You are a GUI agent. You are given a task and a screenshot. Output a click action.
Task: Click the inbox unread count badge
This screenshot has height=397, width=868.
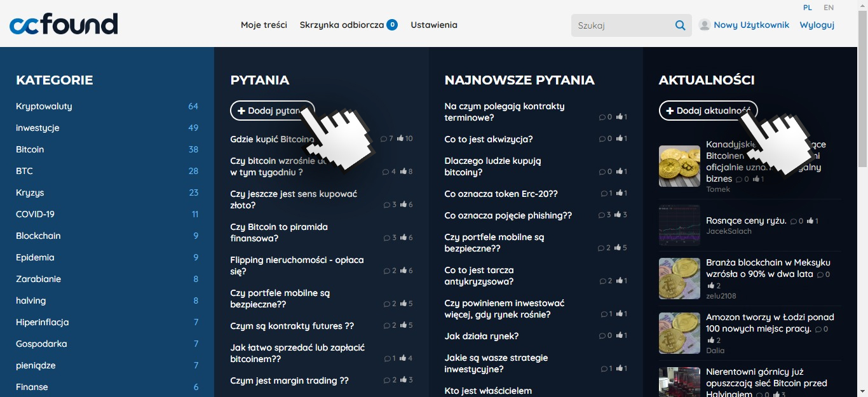[392, 25]
